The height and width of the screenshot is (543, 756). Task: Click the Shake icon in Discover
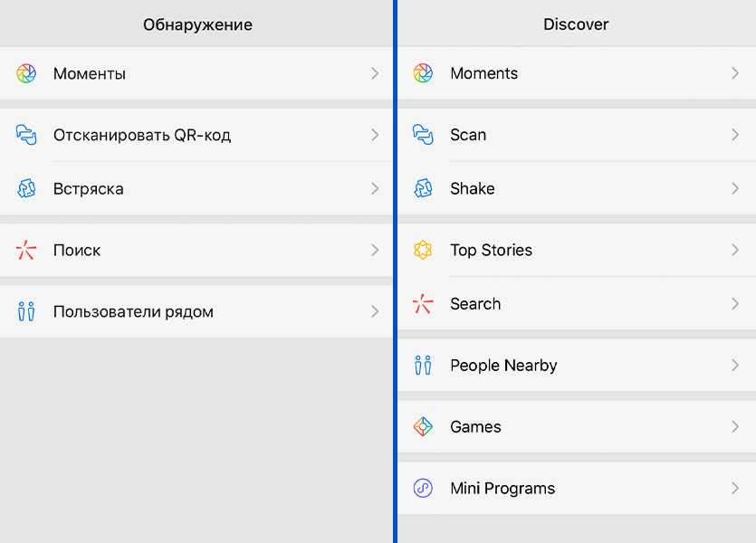click(423, 188)
